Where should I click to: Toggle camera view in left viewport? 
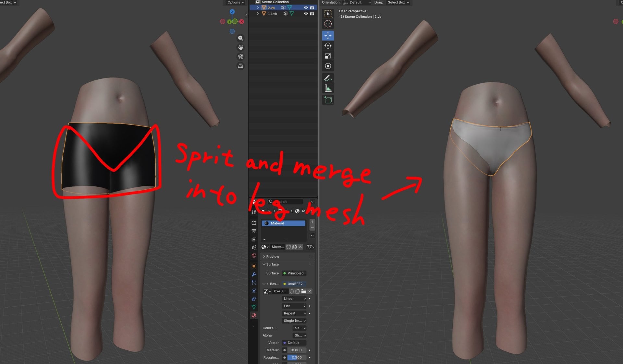[x=240, y=57]
